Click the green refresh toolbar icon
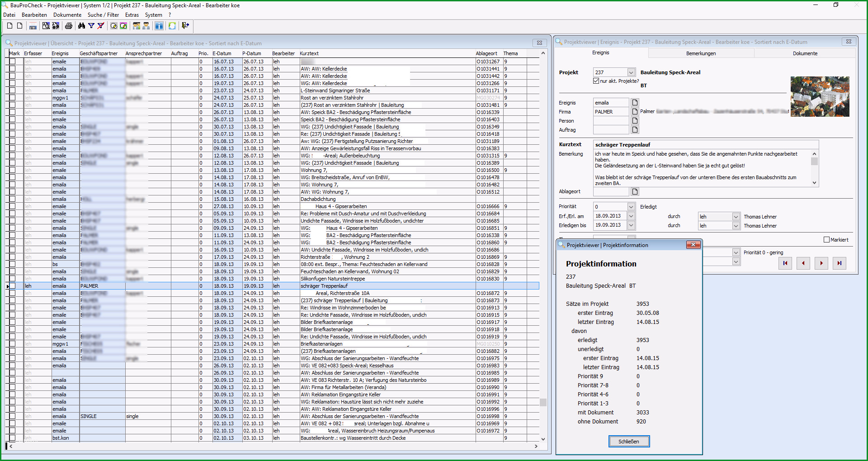This screenshot has height=461, width=868. (172, 26)
